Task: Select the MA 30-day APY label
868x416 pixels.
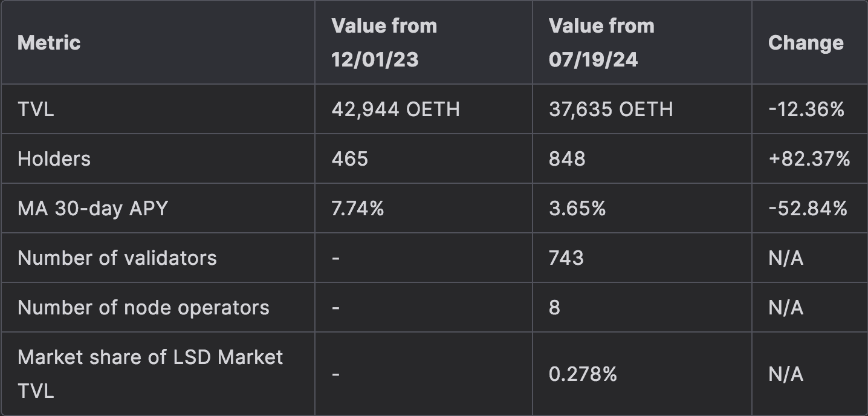Action: point(92,209)
